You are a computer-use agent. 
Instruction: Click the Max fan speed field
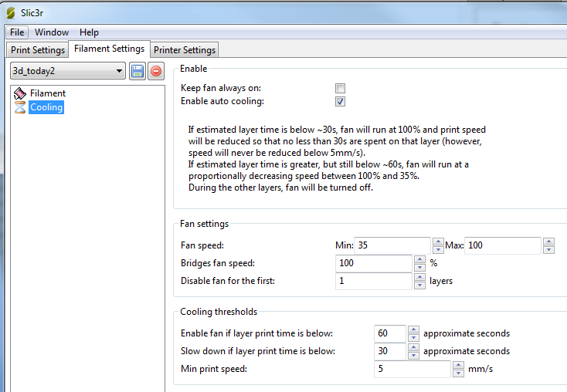tap(503, 245)
